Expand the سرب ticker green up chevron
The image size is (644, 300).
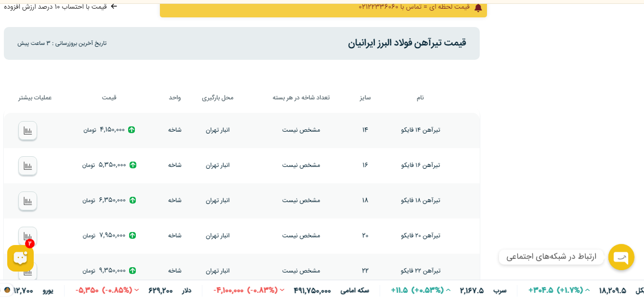pyautogui.click(x=448, y=290)
